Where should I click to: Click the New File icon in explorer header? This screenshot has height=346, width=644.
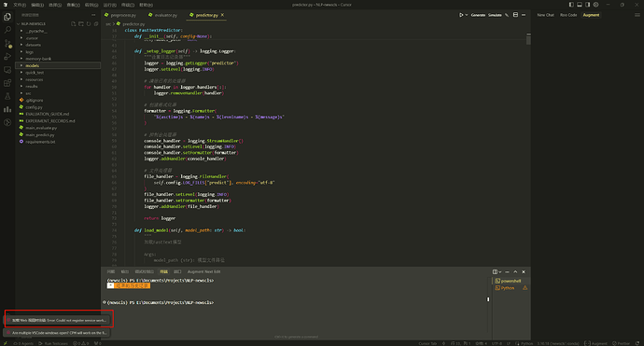pyautogui.click(x=73, y=24)
